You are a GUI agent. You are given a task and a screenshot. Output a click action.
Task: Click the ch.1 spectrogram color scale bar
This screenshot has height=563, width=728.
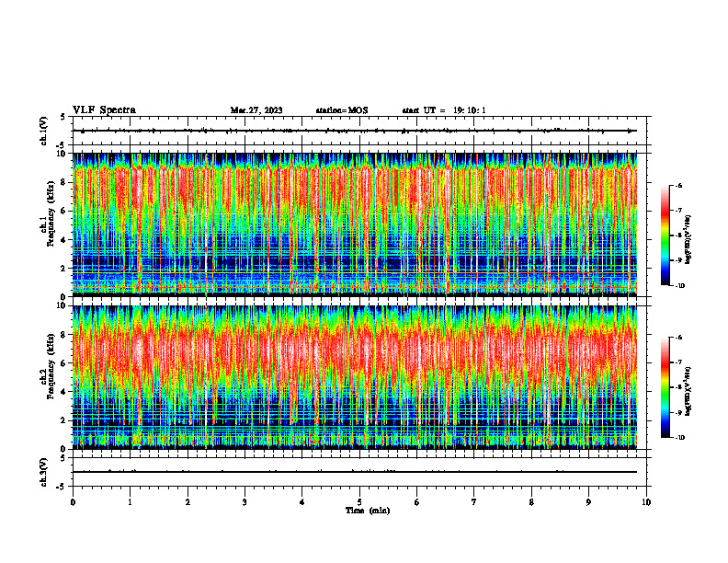coord(665,236)
